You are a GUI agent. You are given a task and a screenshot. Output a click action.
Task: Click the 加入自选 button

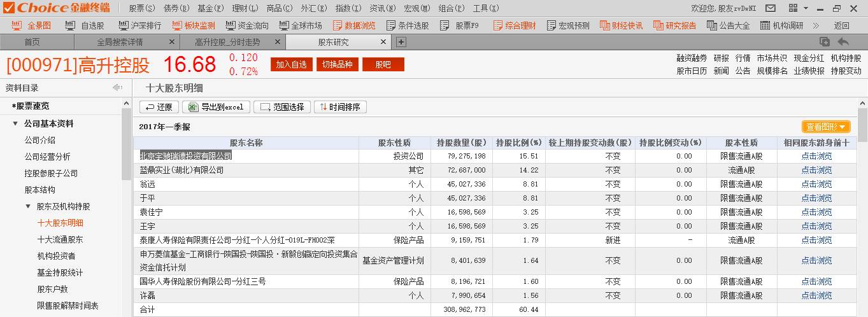[x=291, y=64]
